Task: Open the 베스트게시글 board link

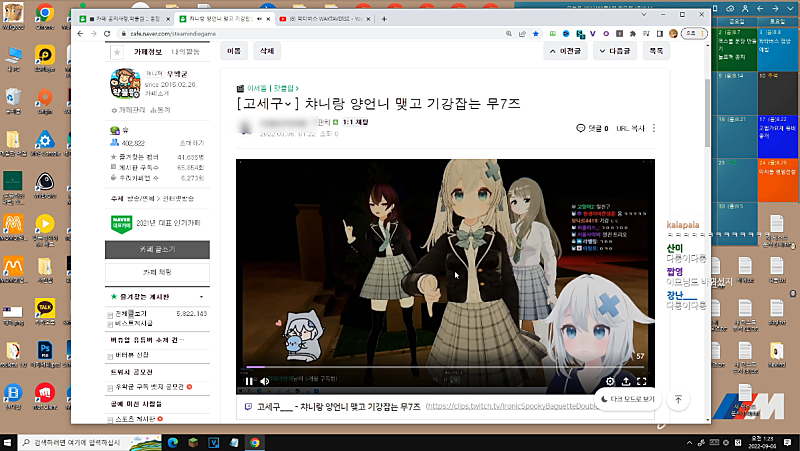Action: (134, 323)
